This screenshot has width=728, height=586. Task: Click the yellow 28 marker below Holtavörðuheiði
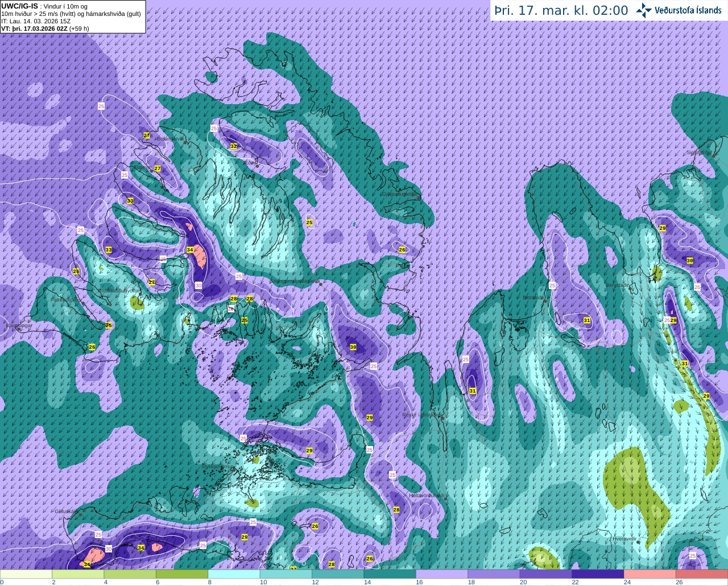pyautogui.click(x=396, y=510)
